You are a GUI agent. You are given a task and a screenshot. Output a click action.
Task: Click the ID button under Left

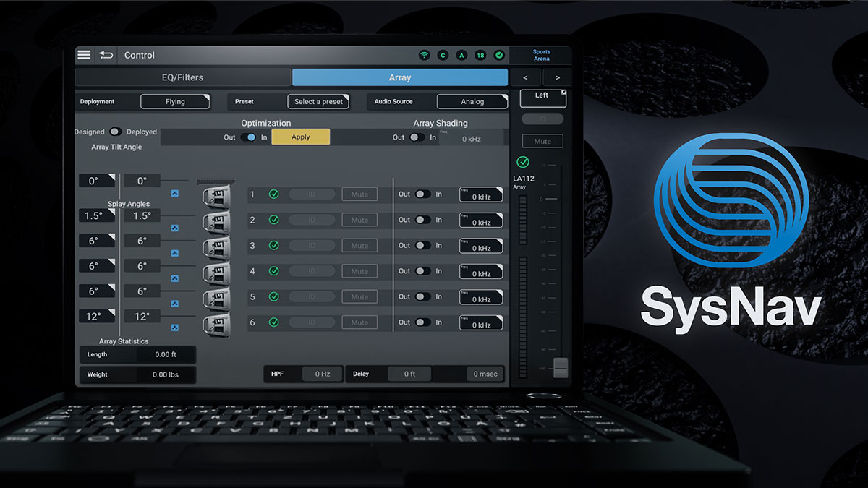pyautogui.click(x=542, y=119)
